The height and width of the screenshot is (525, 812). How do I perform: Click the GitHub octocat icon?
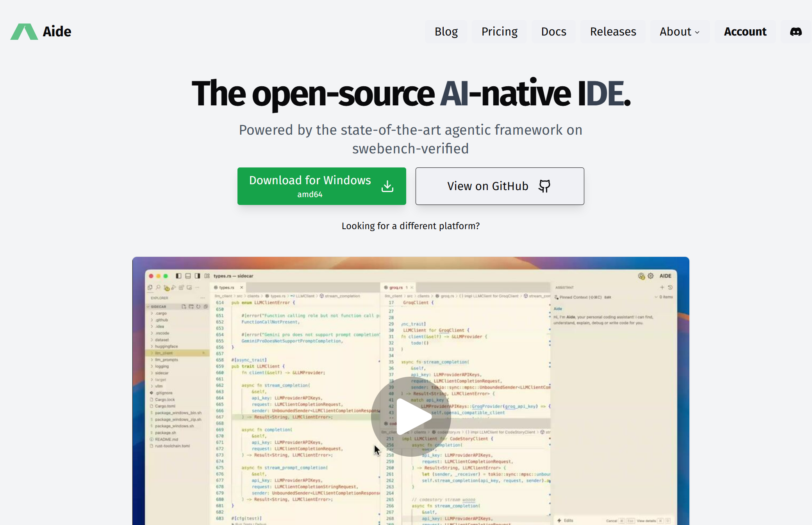click(x=544, y=186)
